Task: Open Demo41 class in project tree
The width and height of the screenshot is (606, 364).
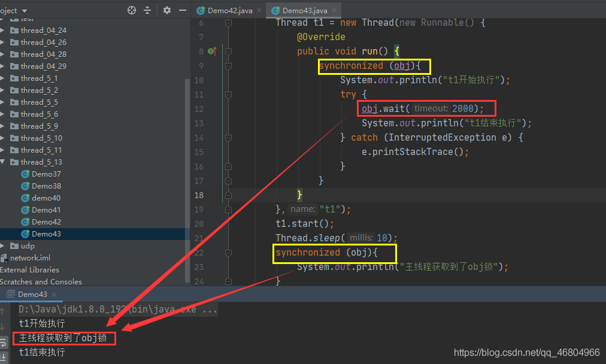Action: click(46, 210)
